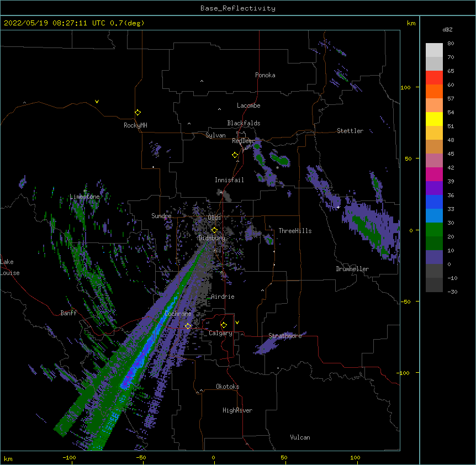
Task: Choose the light blue 33-30 dBZ swatch
Action: coord(434,215)
